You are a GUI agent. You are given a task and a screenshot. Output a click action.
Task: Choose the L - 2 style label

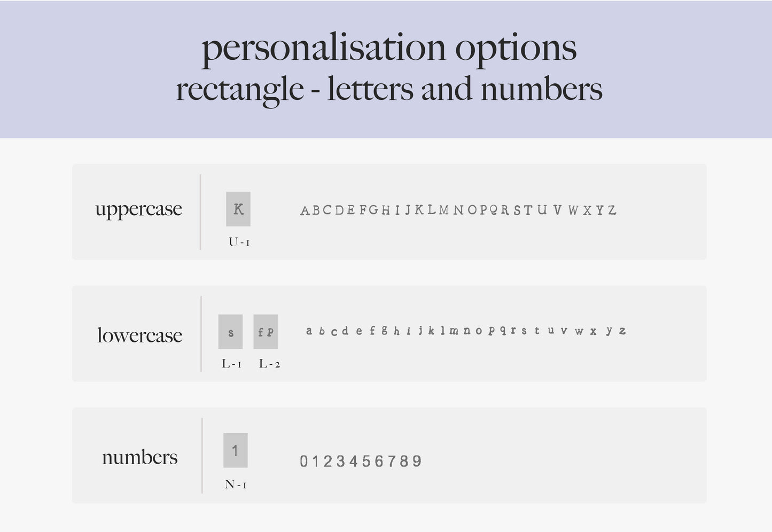point(269,364)
